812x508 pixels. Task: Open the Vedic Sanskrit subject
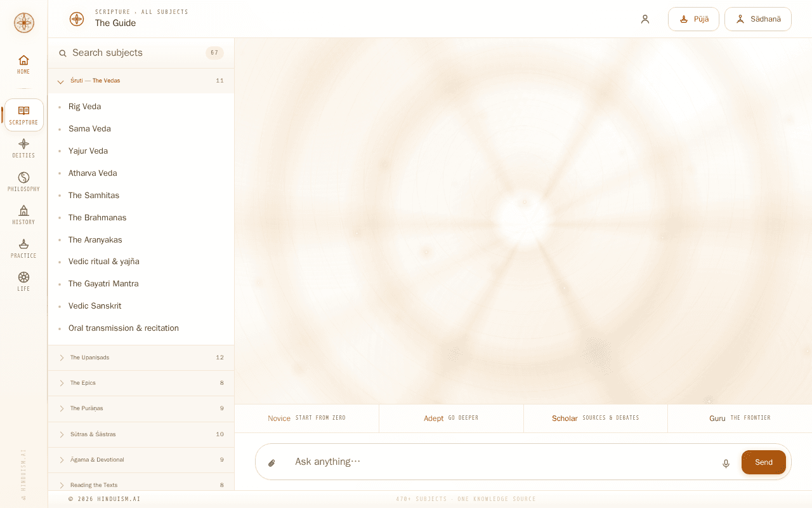141,306
